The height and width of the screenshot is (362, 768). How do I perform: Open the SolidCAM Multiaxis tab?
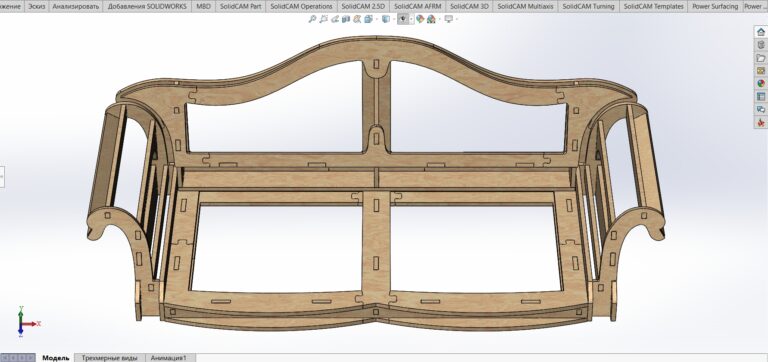pyautogui.click(x=525, y=6)
